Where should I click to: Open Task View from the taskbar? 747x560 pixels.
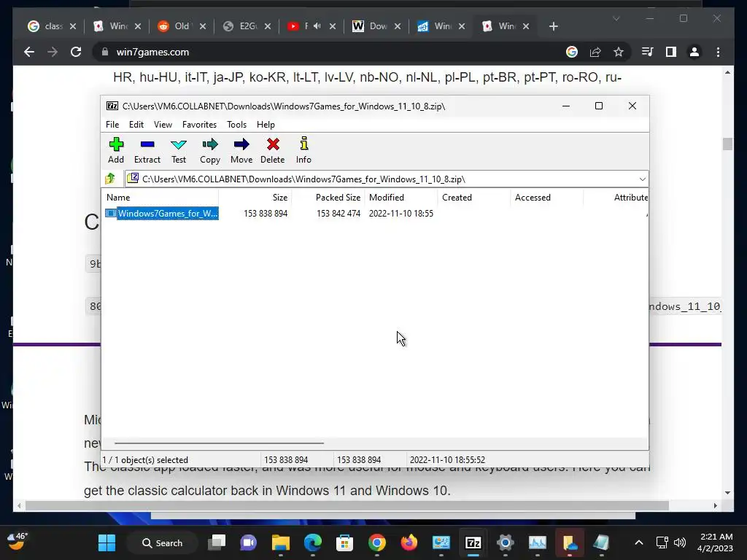pyautogui.click(x=217, y=542)
